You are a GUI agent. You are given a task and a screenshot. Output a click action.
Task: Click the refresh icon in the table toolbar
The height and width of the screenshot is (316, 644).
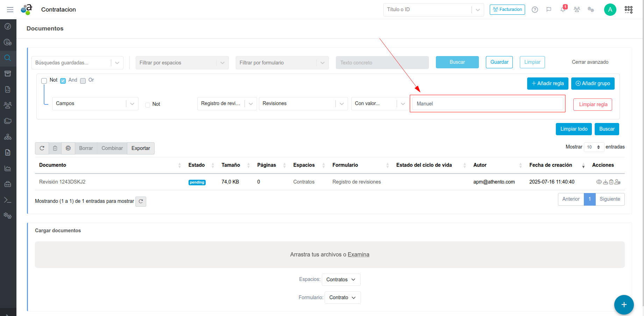point(42,148)
